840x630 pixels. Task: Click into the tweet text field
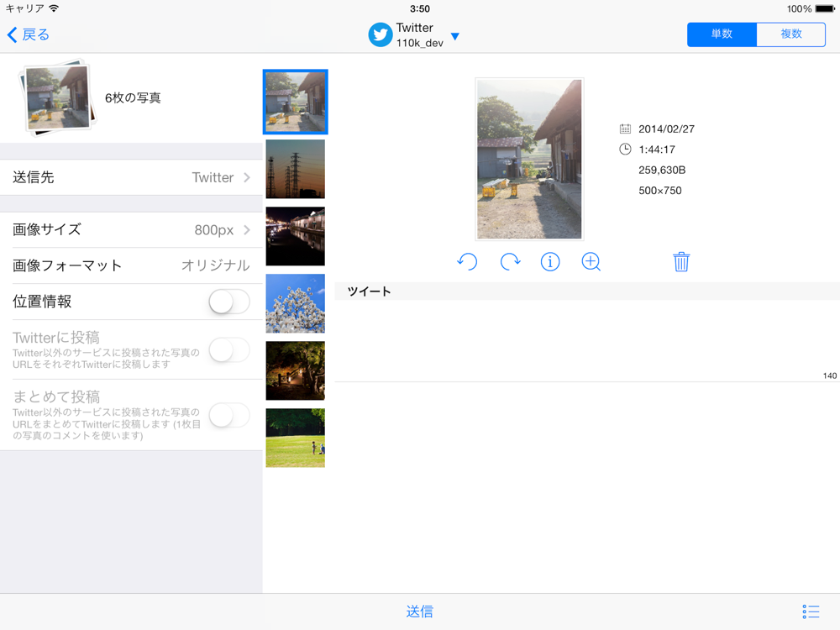point(587,341)
